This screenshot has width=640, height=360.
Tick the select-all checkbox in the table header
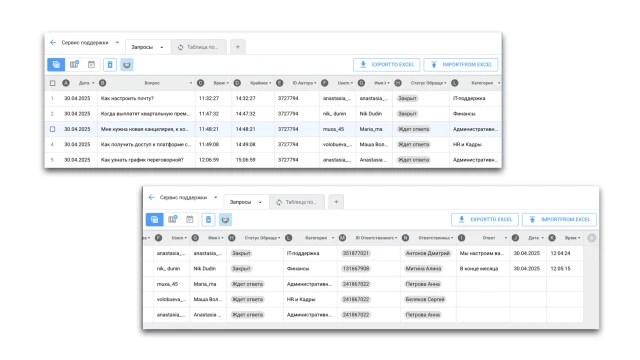point(53,83)
